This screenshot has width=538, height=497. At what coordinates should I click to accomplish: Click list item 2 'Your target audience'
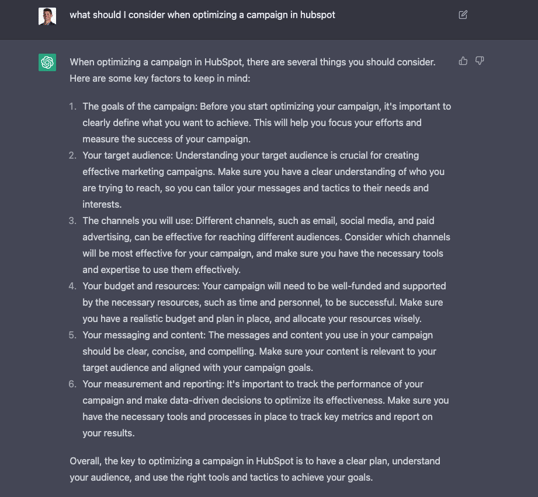pos(264,180)
